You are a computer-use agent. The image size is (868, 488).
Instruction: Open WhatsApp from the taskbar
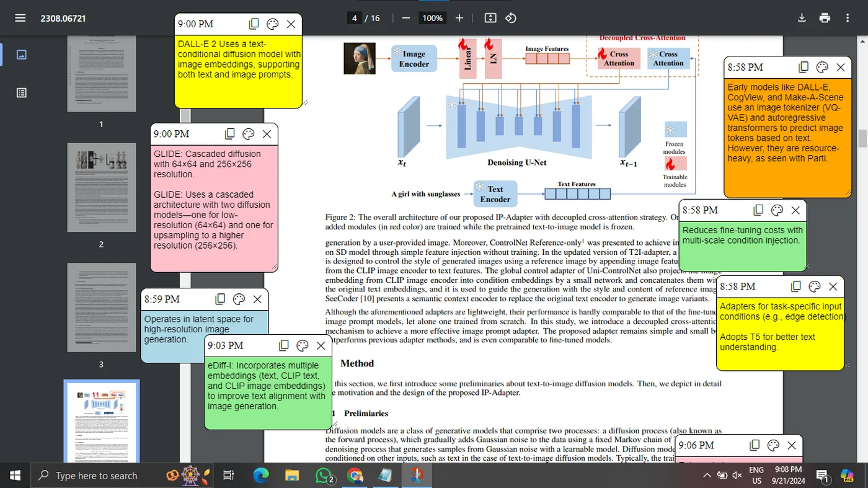324,476
